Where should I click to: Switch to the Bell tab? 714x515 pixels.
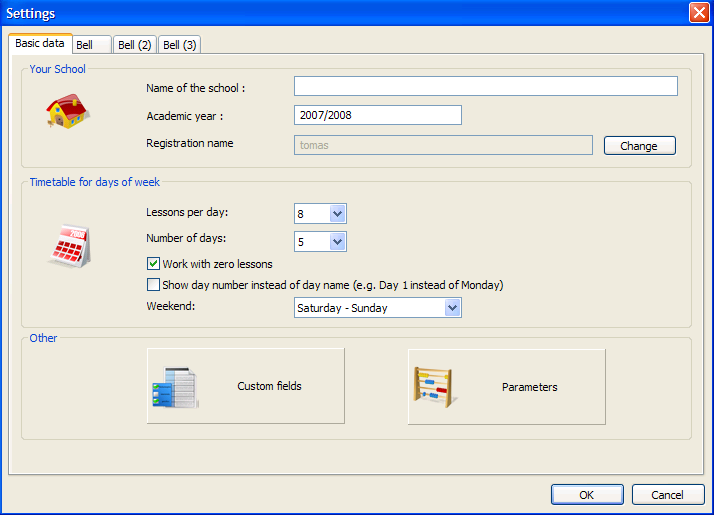pos(91,45)
